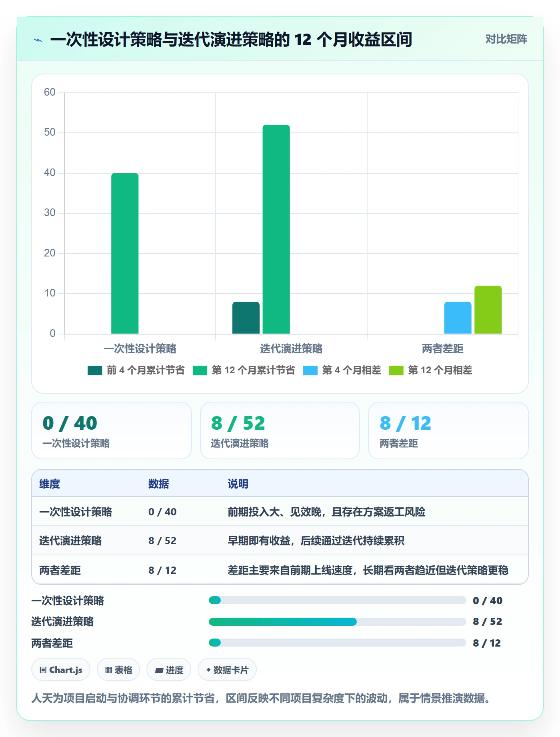Click the tall green 迭代演进策略 bar at 52
This screenshot has width=560, height=737.
(276, 229)
